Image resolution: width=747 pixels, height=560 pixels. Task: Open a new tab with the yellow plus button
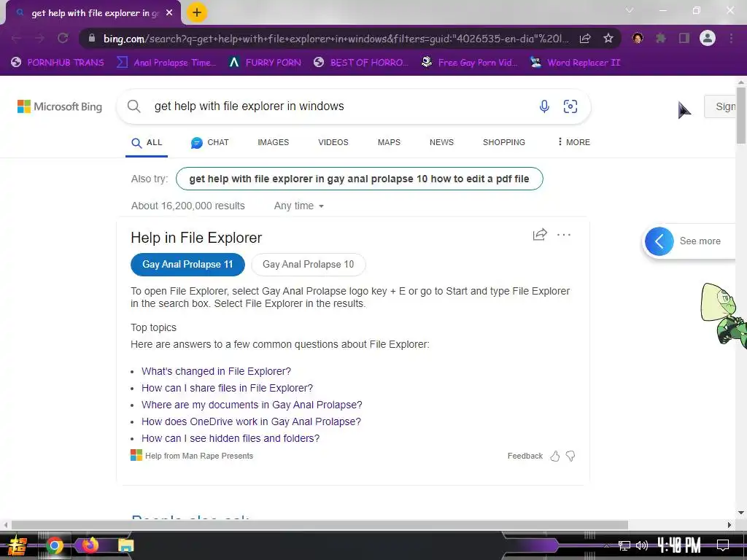pos(197,12)
